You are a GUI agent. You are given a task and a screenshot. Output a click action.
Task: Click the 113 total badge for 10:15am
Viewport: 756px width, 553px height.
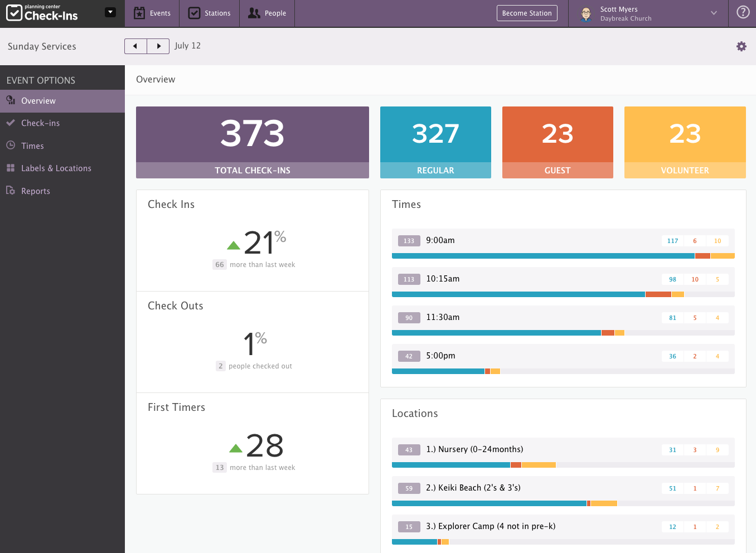409,279
